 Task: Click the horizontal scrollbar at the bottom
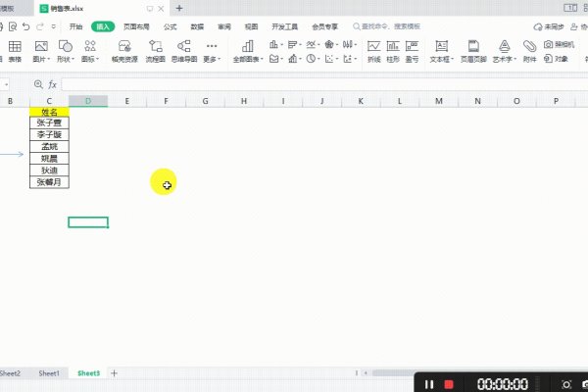point(393,372)
